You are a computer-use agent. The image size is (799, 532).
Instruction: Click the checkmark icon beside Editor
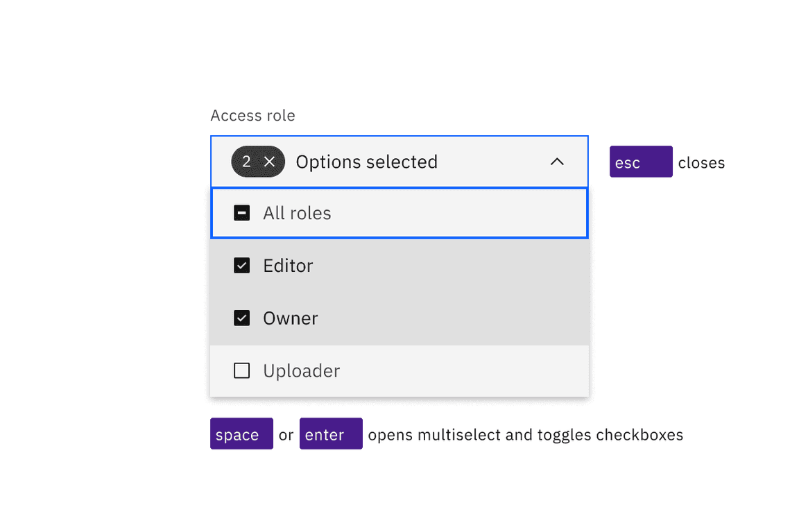(241, 265)
